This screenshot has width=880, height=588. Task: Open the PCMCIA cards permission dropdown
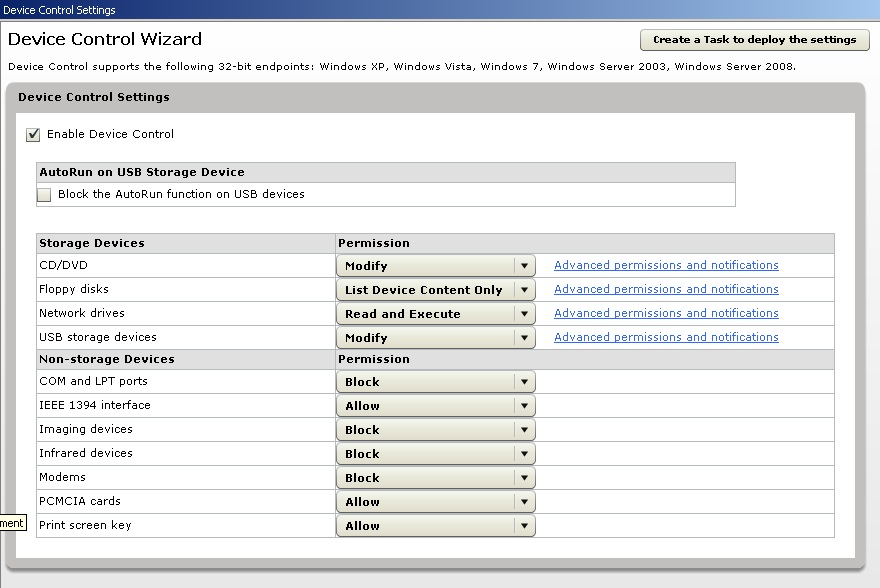tap(525, 501)
